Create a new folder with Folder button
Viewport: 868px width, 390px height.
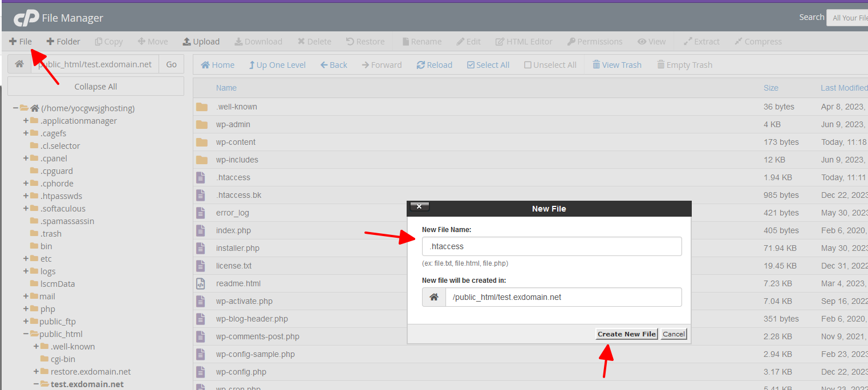coord(63,42)
